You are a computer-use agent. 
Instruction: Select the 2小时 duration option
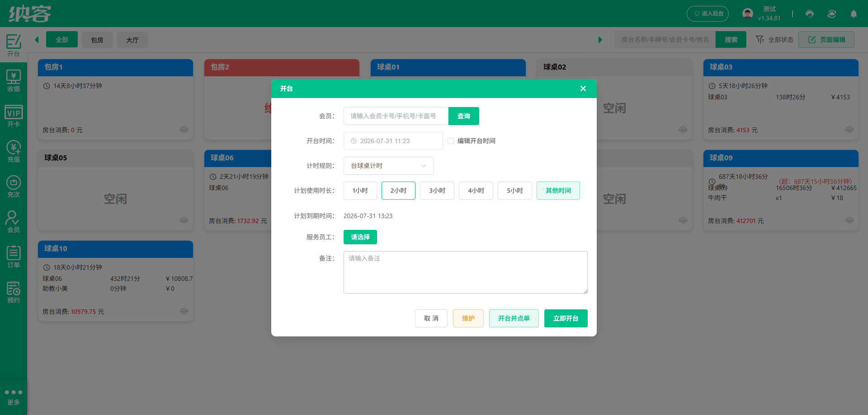(398, 191)
